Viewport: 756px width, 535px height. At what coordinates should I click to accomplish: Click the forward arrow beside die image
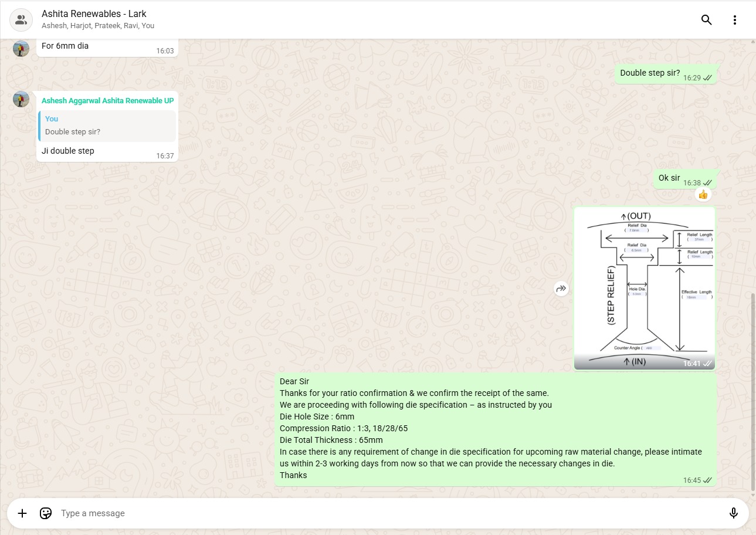561,288
